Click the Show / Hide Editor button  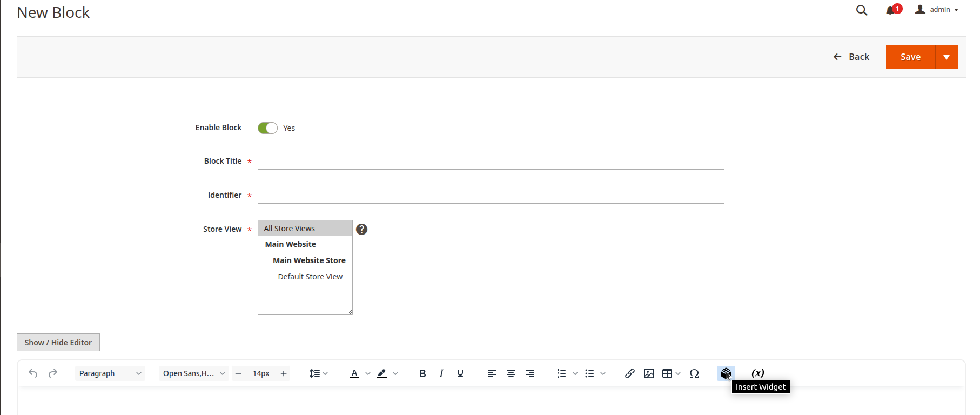58,343
